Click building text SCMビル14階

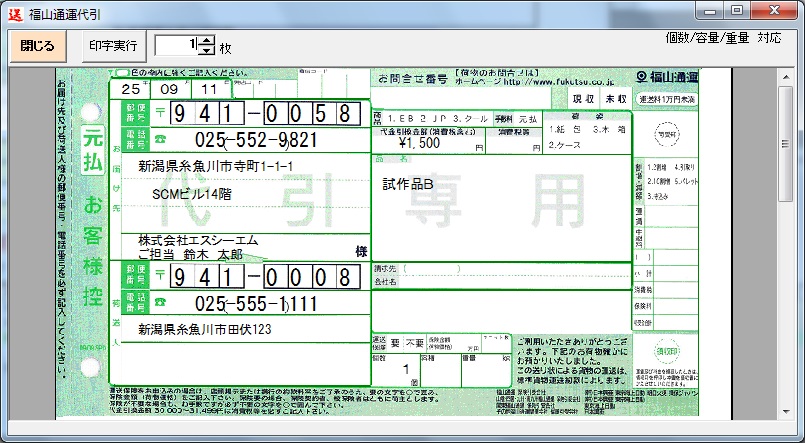tap(191, 194)
